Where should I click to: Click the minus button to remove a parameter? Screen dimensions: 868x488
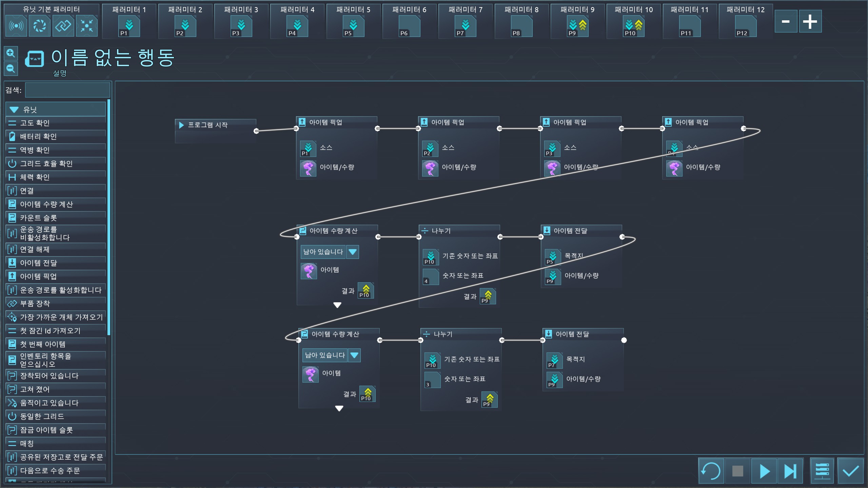(786, 22)
